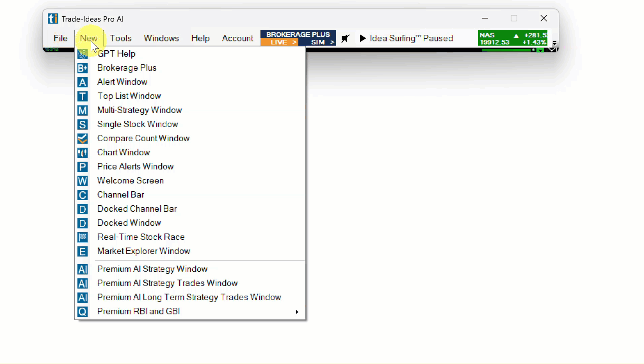Resume Idea Surfing with the play button
The image size is (644, 364).
363,38
